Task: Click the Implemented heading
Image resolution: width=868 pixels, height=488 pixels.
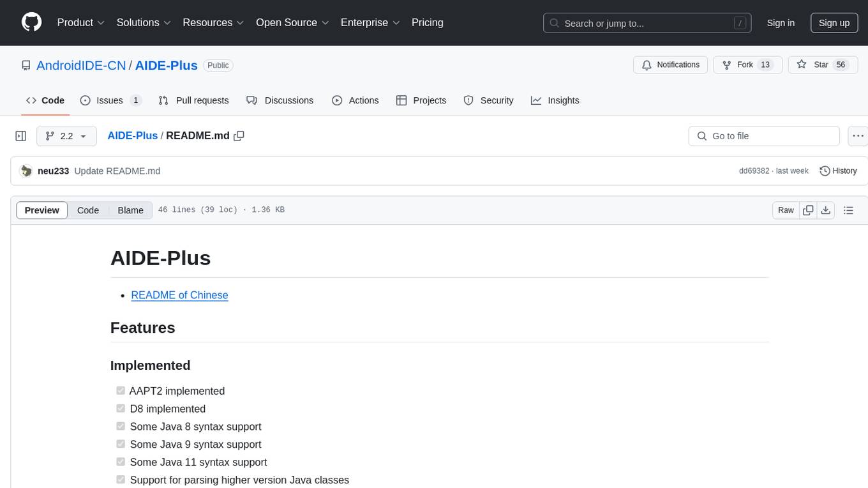Action: click(x=150, y=365)
